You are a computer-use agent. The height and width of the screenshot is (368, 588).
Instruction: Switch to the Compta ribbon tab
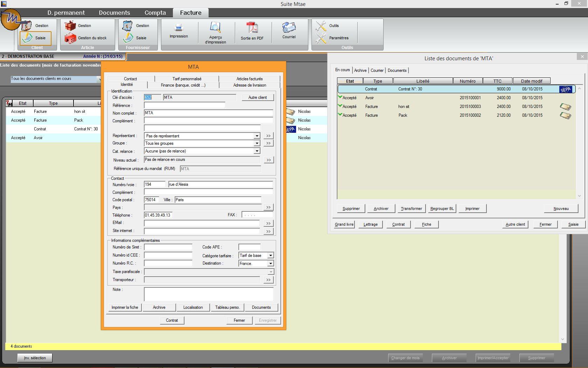155,13
